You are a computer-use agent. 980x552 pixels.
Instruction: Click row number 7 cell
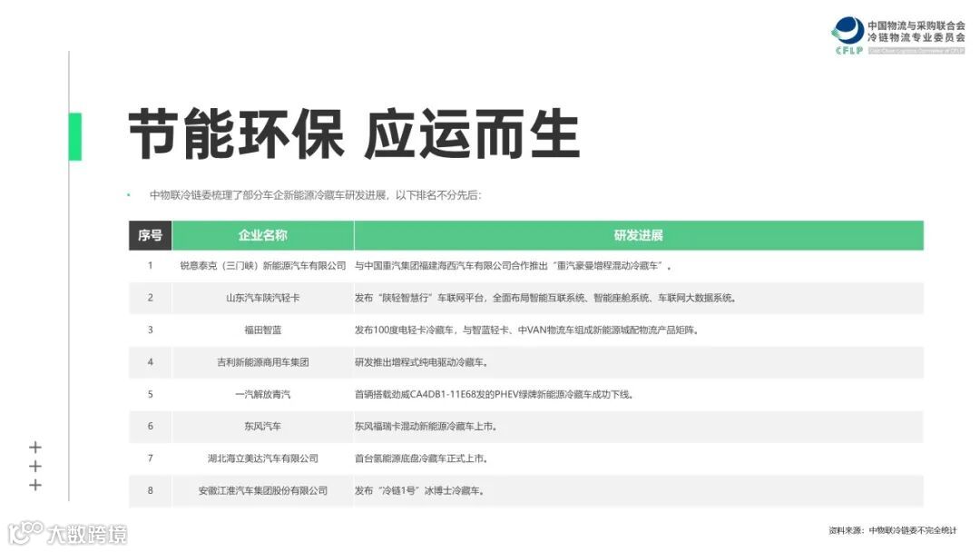[150, 458]
